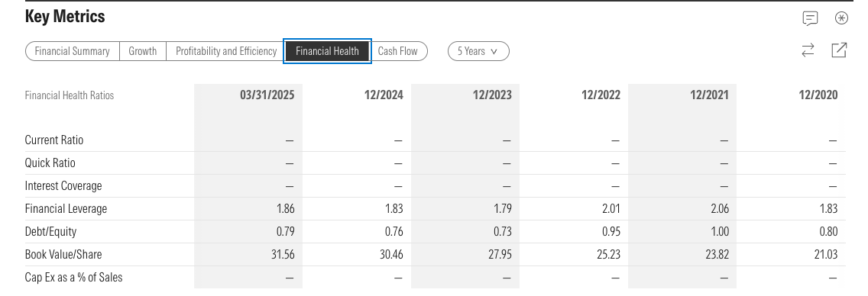Click the 12/2020 column header
The image size is (868, 296).
[818, 95]
